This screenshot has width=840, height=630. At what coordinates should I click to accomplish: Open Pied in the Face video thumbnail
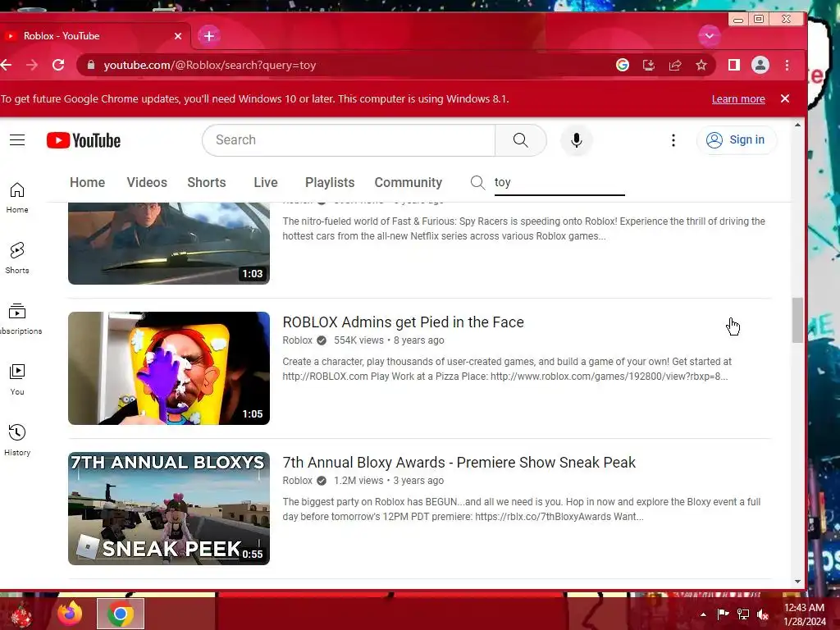[169, 368]
